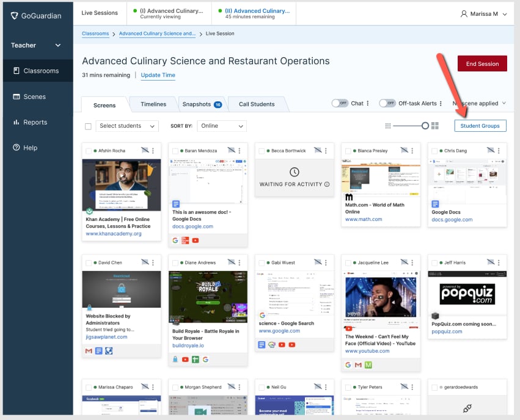Viewport: 520px width, 420px height.
Task: Click Tyler Peters' screen-lock icon
Action: (x=405, y=387)
